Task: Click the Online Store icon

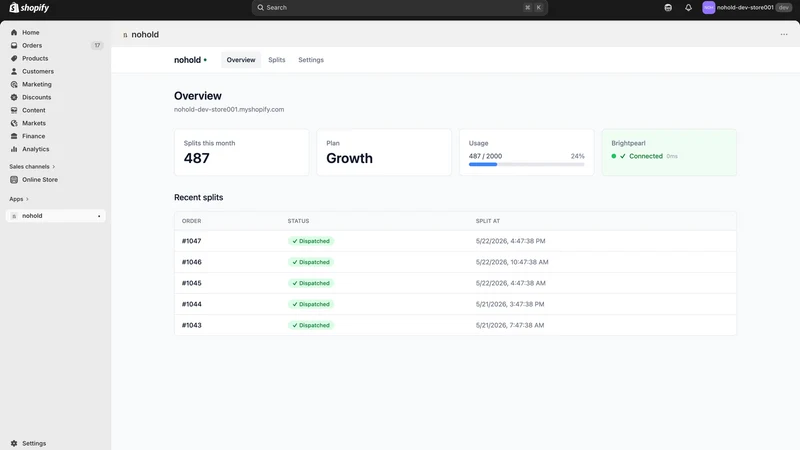Action: pos(14,180)
